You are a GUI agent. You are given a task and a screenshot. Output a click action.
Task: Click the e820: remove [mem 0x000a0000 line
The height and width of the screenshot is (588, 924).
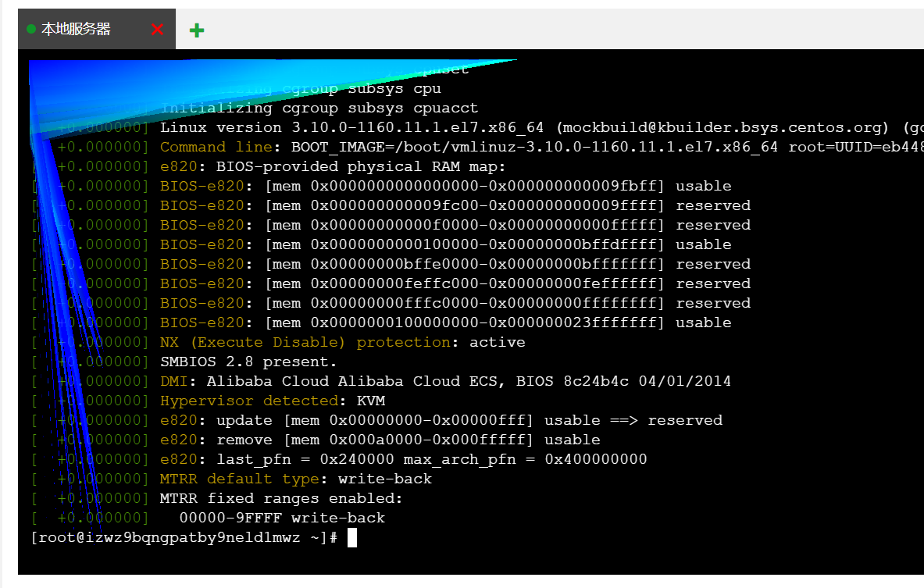[380, 440]
